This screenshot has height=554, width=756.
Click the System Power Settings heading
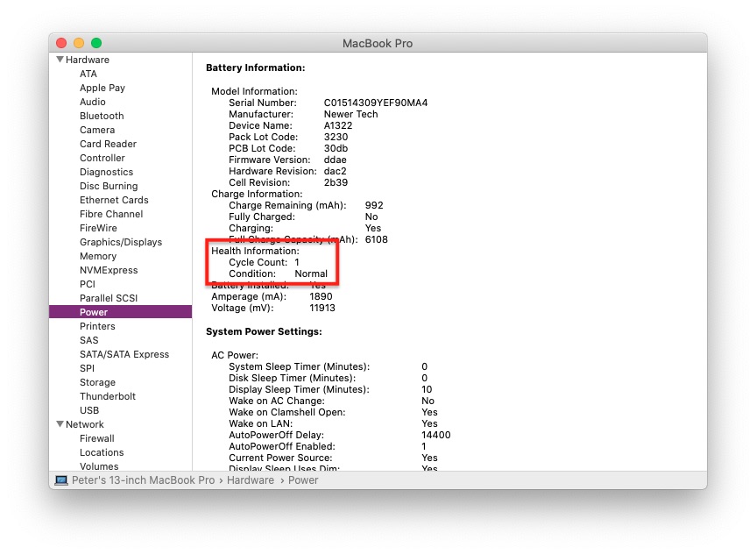(x=264, y=331)
